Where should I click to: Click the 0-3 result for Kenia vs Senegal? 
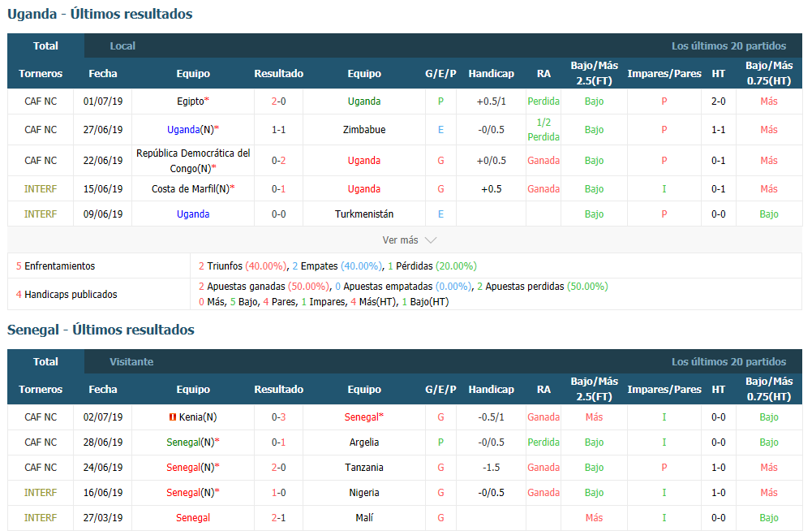(x=278, y=417)
